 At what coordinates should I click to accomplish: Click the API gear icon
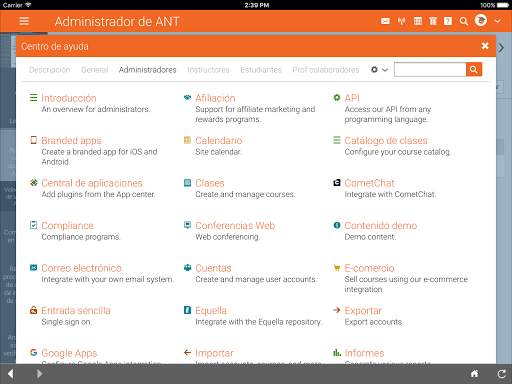click(x=337, y=97)
